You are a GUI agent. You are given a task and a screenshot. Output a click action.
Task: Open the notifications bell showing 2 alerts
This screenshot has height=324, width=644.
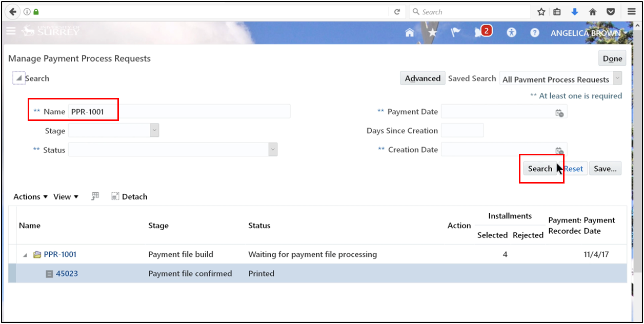point(481,32)
